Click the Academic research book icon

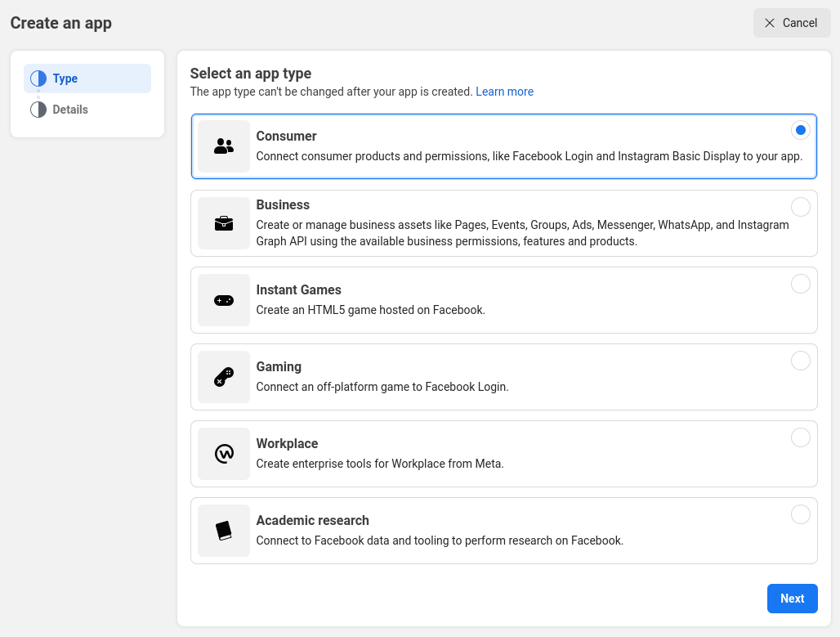point(224,531)
